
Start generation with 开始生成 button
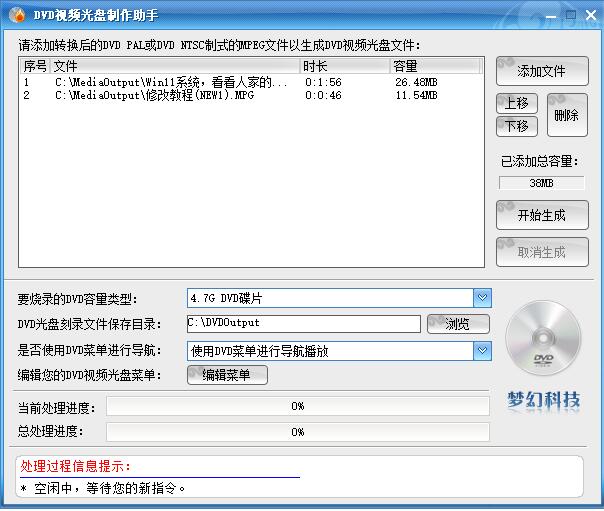click(x=541, y=215)
